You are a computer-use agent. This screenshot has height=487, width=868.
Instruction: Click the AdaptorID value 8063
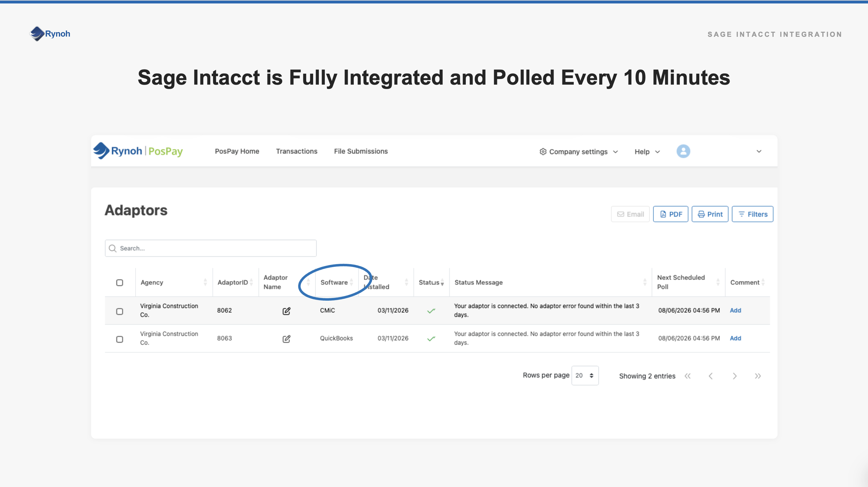224,338
